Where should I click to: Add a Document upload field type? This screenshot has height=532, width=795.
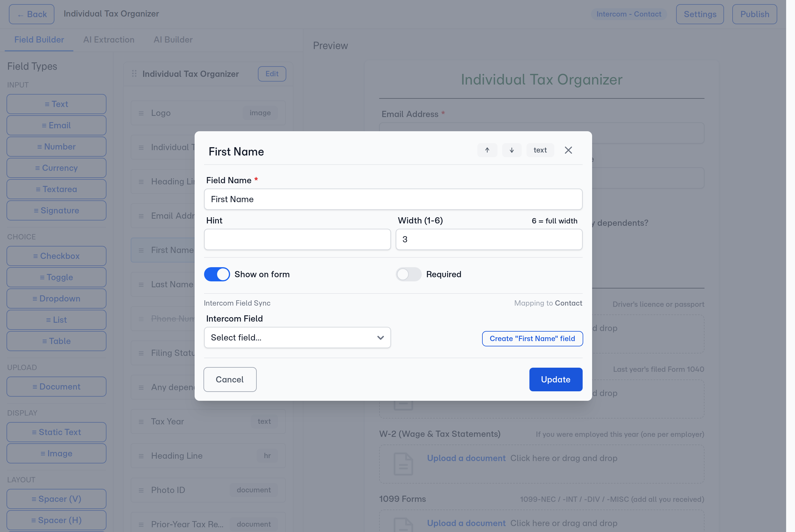(x=56, y=387)
